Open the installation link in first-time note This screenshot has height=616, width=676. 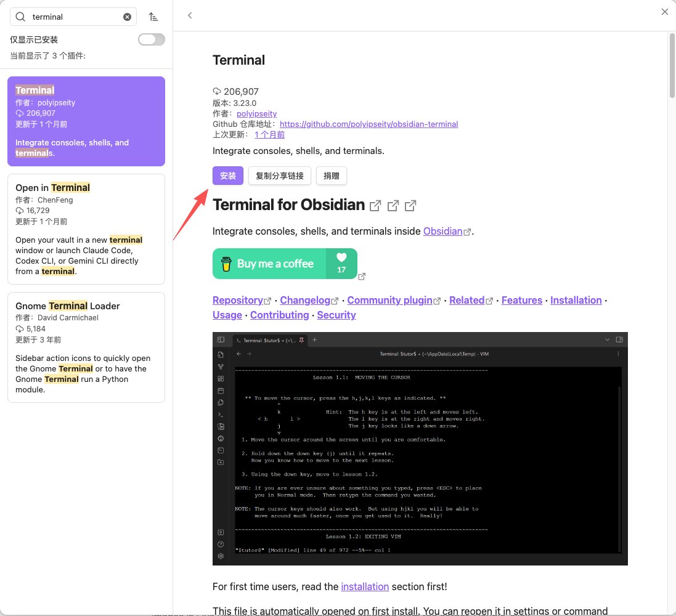(365, 586)
